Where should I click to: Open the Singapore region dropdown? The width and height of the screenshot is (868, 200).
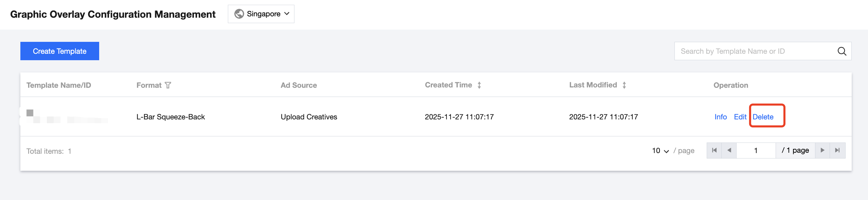[x=261, y=14]
